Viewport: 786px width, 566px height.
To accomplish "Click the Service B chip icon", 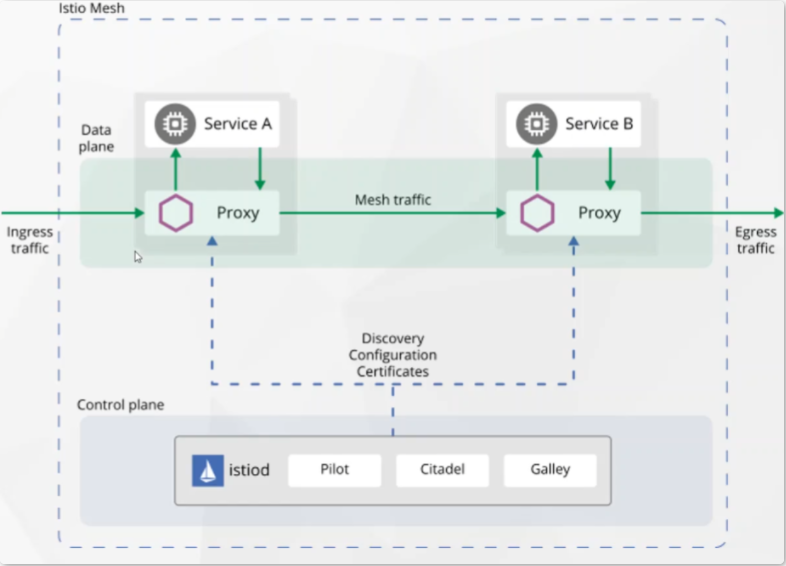I will 536,124.
